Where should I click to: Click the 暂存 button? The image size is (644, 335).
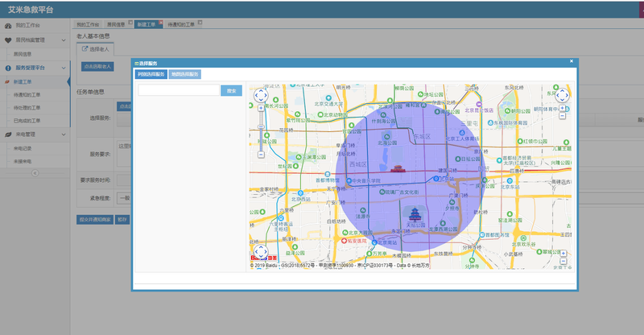(122, 220)
